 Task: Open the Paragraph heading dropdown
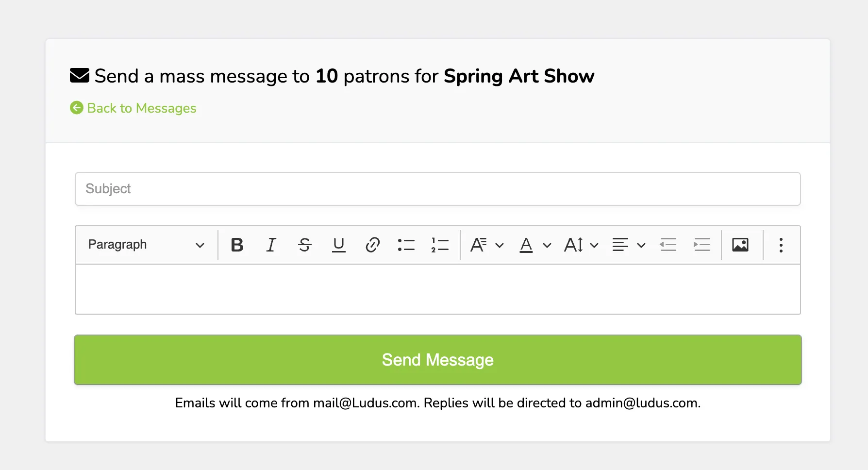146,245
